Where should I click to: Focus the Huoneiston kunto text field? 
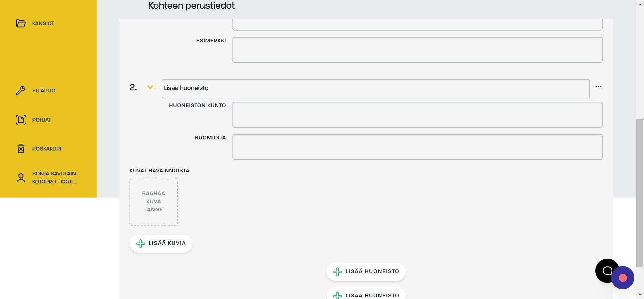tap(418, 115)
